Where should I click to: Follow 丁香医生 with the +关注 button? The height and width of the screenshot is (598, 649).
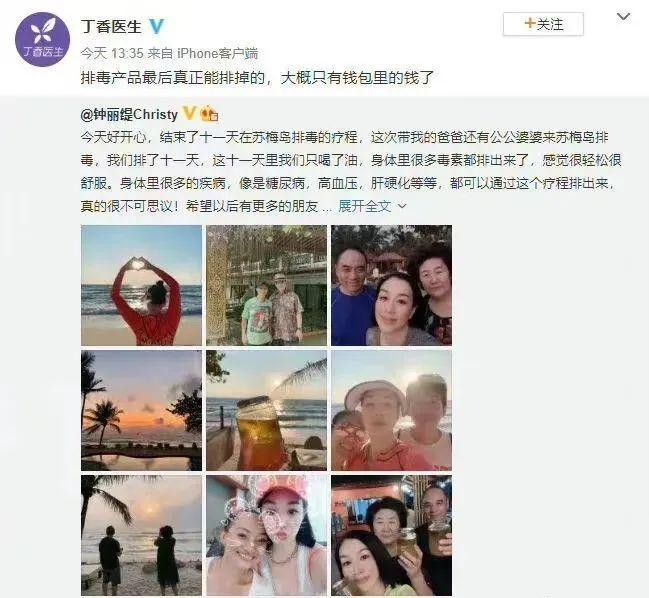click(x=543, y=24)
